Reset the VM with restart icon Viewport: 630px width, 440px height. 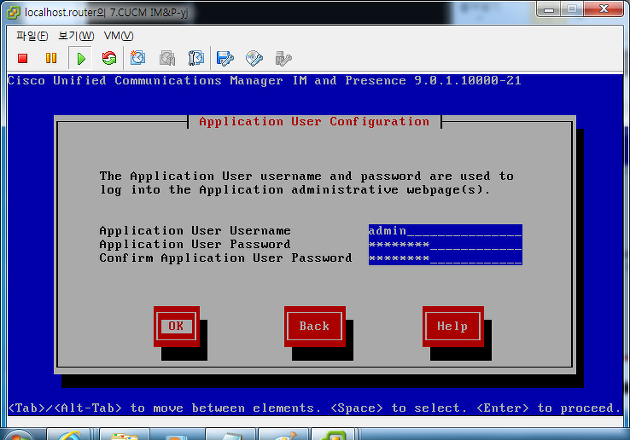[109, 59]
